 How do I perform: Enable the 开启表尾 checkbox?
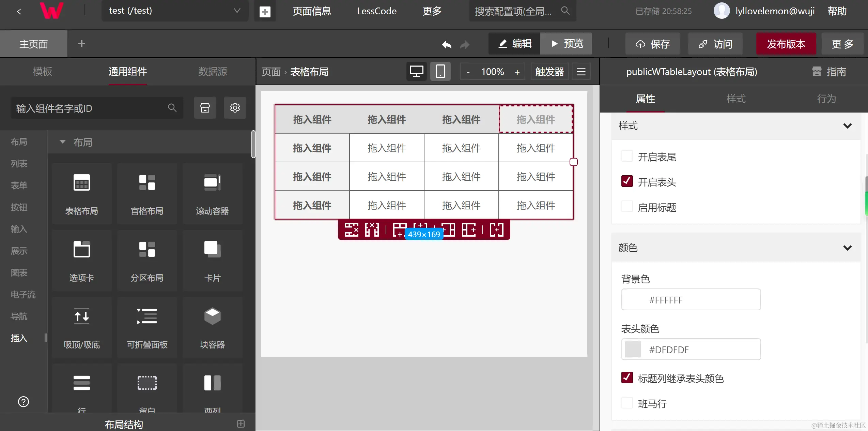(627, 157)
